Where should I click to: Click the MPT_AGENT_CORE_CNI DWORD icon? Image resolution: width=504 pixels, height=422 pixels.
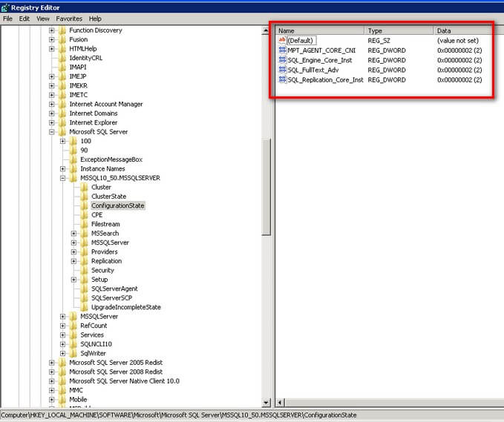tap(282, 50)
